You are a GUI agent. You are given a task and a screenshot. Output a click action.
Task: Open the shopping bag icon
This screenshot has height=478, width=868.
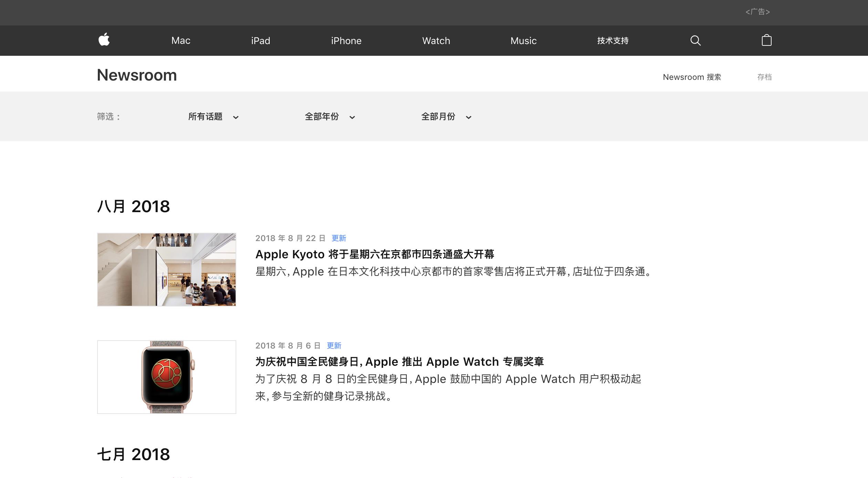pyautogui.click(x=766, y=40)
